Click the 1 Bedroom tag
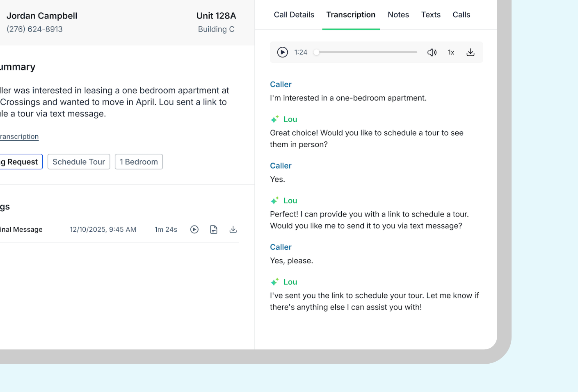 [x=139, y=162]
